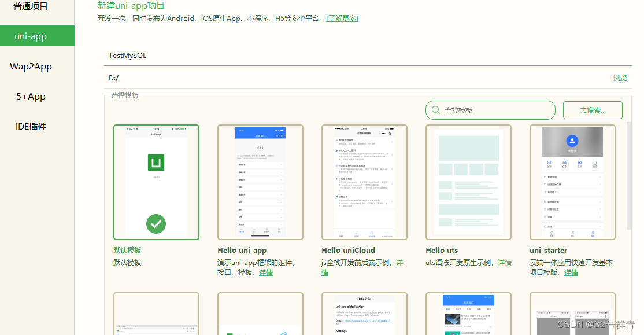Click the 去搜索... button
The height and width of the screenshot is (335, 644).
(593, 110)
